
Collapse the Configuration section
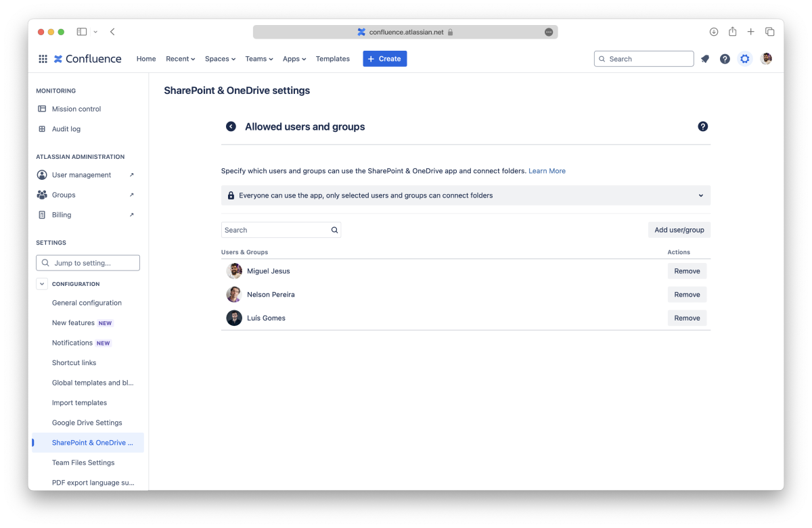42,284
